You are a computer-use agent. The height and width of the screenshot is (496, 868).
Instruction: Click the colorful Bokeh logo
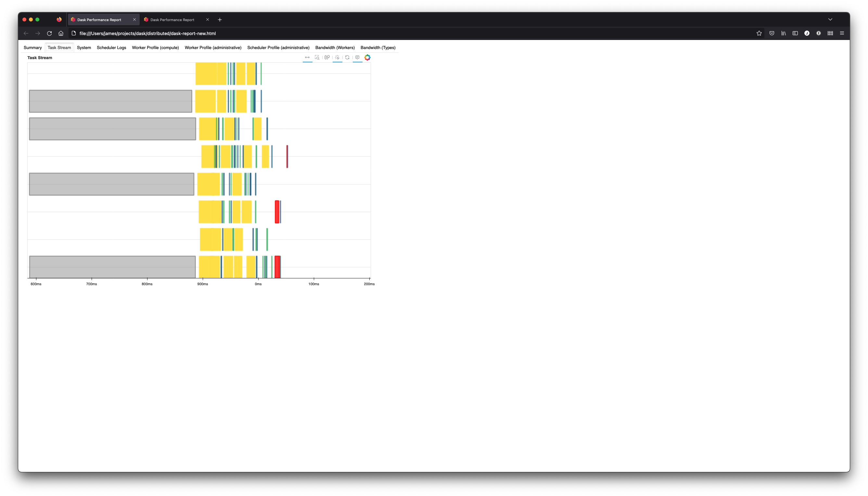tap(367, 57)
